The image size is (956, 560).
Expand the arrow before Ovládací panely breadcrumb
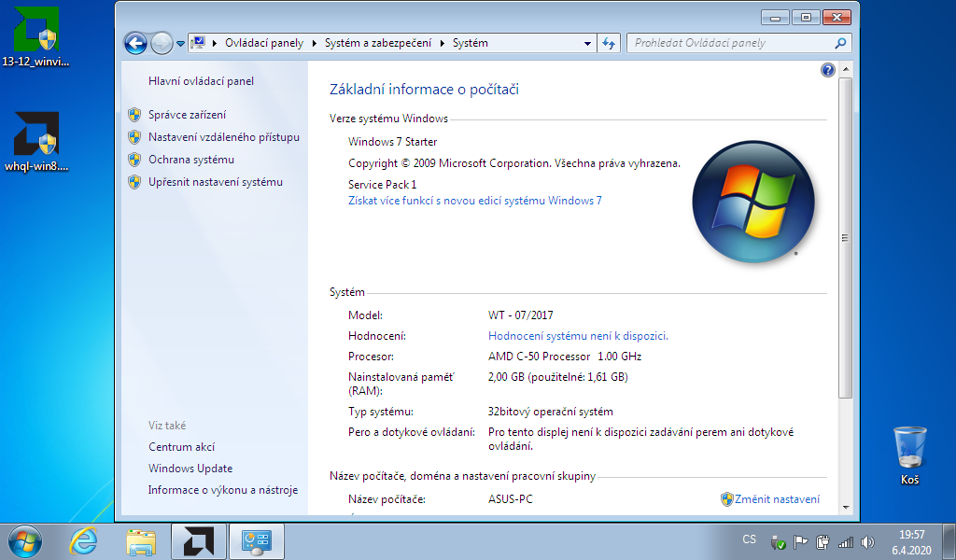pos(215,43)
